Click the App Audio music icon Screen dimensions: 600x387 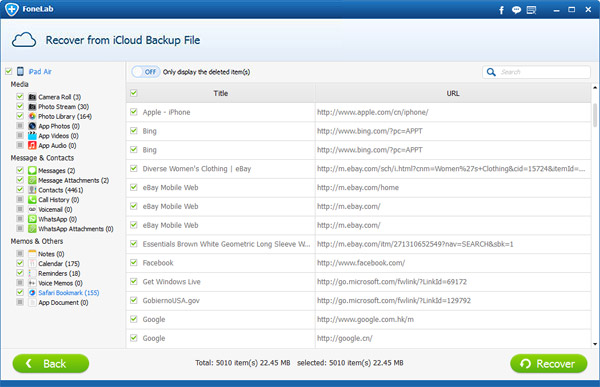point(32,145)
